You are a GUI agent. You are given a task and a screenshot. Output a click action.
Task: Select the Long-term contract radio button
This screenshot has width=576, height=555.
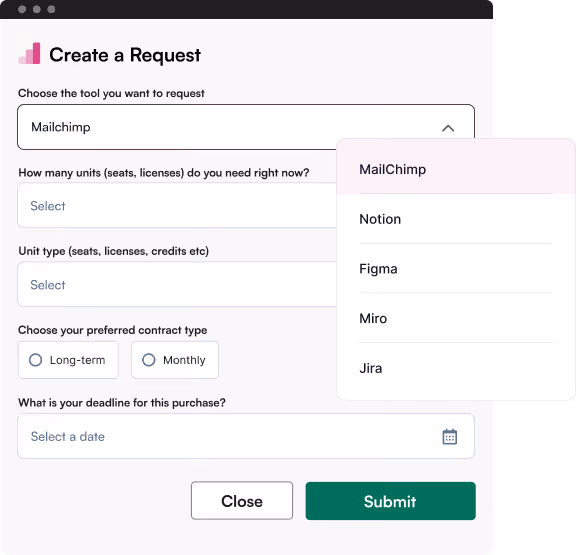pos(68,360)
